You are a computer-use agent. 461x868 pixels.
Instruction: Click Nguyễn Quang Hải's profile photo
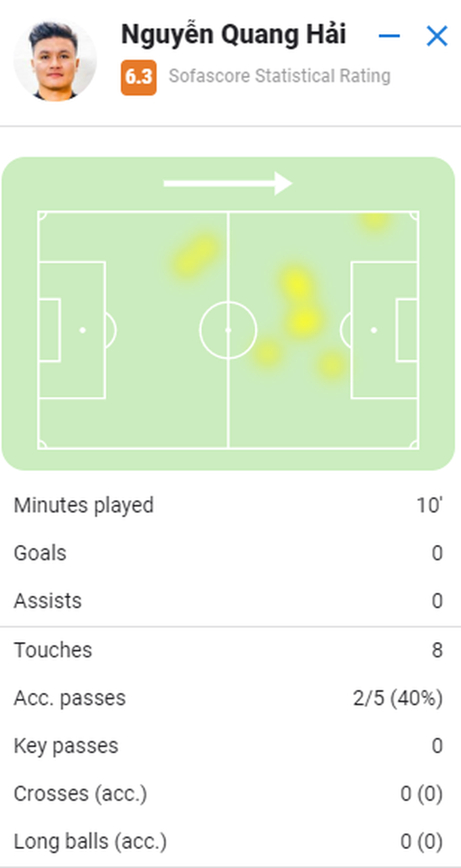tap(55, 61)
